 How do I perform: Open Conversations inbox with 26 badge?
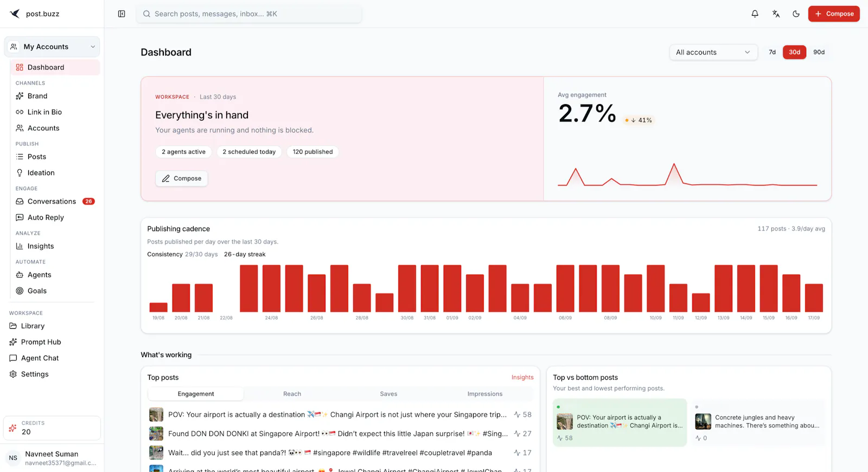point(55,202)
